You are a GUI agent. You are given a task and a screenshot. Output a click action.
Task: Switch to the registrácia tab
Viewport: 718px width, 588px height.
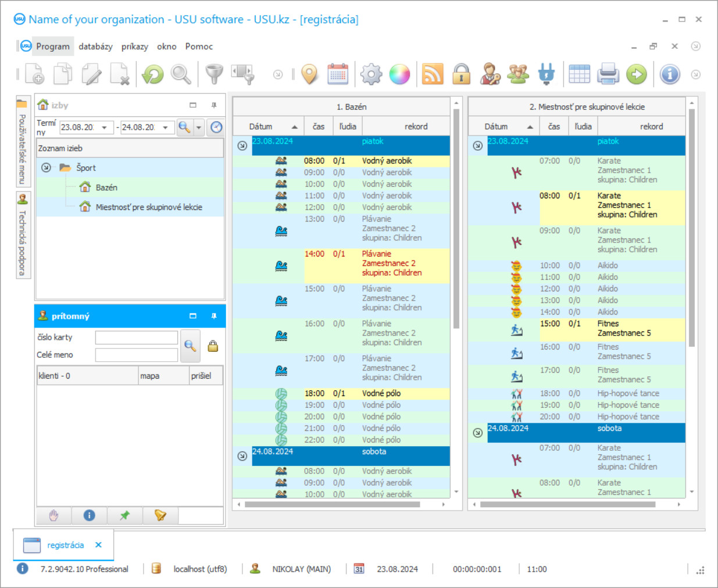coord(65,545)
